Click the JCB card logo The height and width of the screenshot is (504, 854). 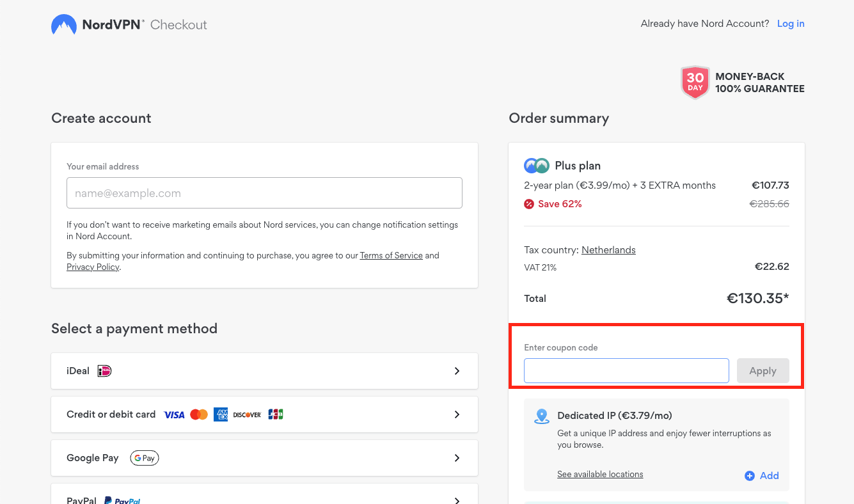276,414
